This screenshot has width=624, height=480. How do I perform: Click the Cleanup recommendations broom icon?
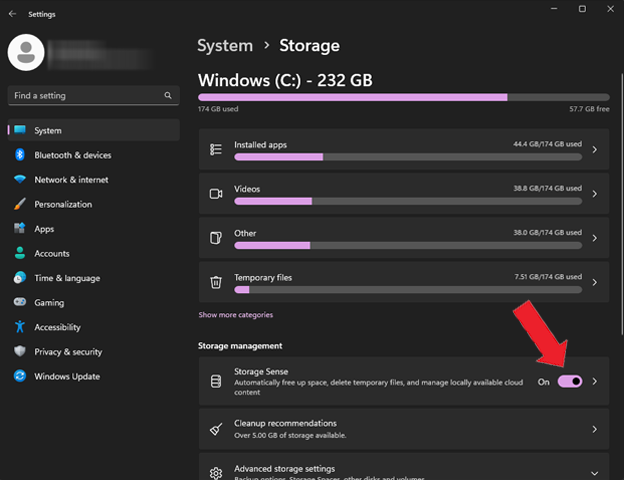pyautogui.click(x=216, y=429)
